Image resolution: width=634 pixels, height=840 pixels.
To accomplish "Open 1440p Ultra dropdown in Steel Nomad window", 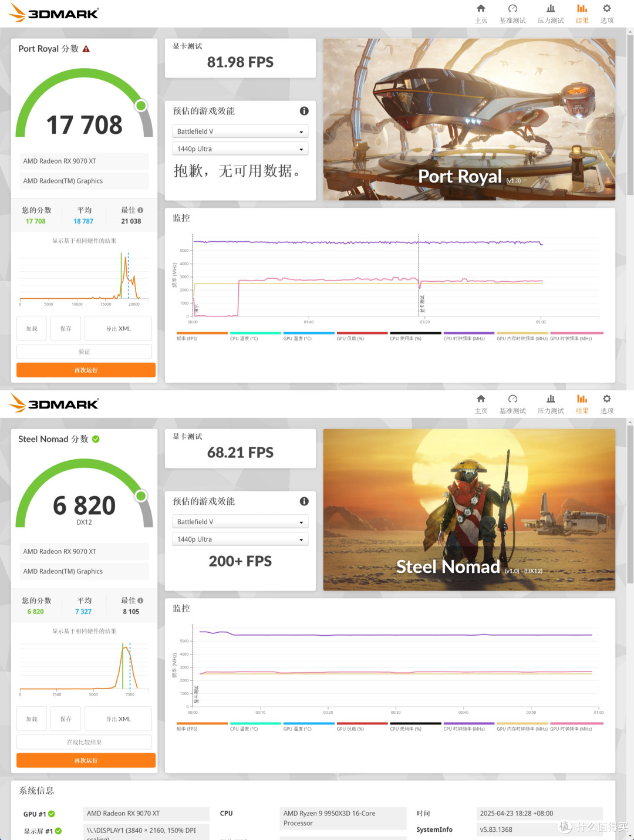I will coord(240,539).
